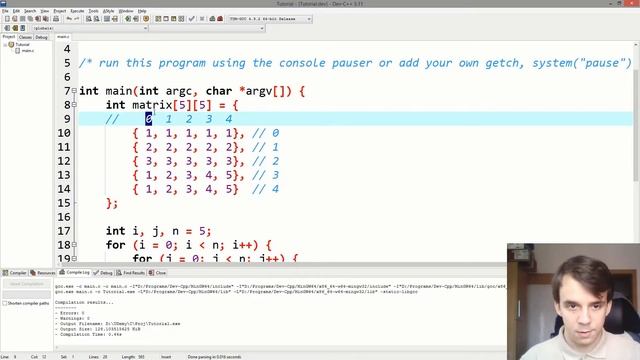
Task: Collapse the code fold at line 19
Action: point(74,258)
